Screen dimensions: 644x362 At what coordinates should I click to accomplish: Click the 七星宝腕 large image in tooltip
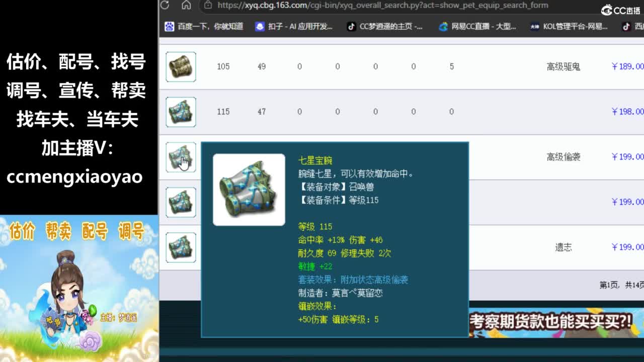249,190
